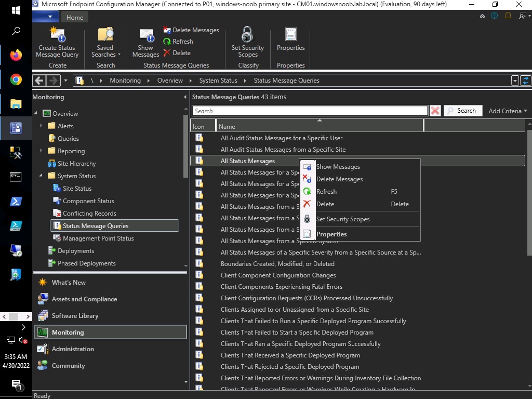
Task: Click the muted speaker tray icon
Action: pos(23,340)
